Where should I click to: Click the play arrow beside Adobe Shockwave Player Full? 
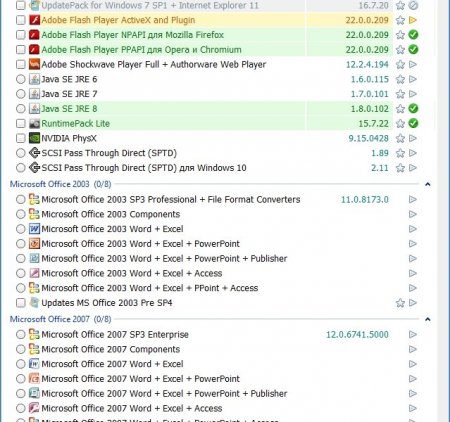click(413, 64)
